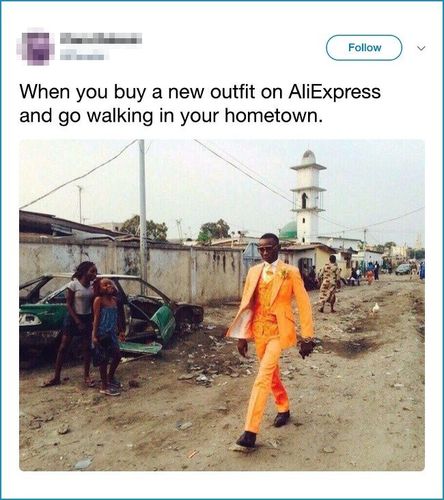Viewport: 444px width, 500px height.
Task: Click the person in camouflage outfit
Action: (x=328, y=284)
